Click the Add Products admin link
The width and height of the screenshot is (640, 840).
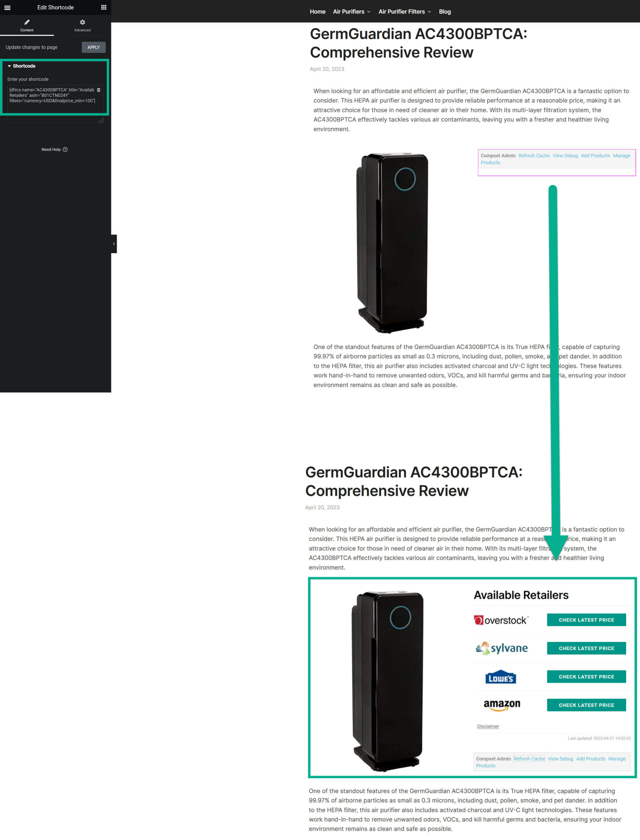click(595, 155)
